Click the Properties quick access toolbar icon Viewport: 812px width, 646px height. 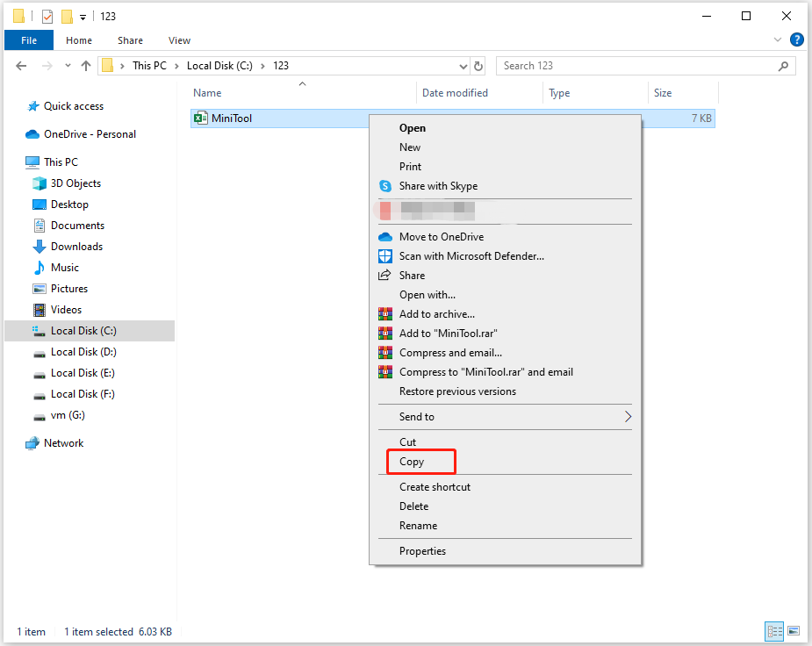(x=47, y=17)
